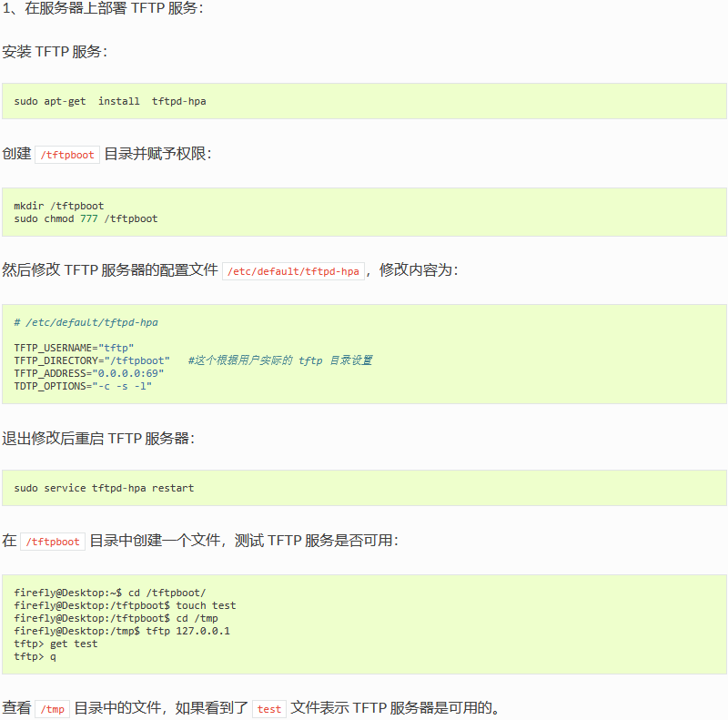Screen dimensions: 728x720
Task: Click the command 'sudo service tftpd-hpa restart'
Action: click(x=104, y=488)
